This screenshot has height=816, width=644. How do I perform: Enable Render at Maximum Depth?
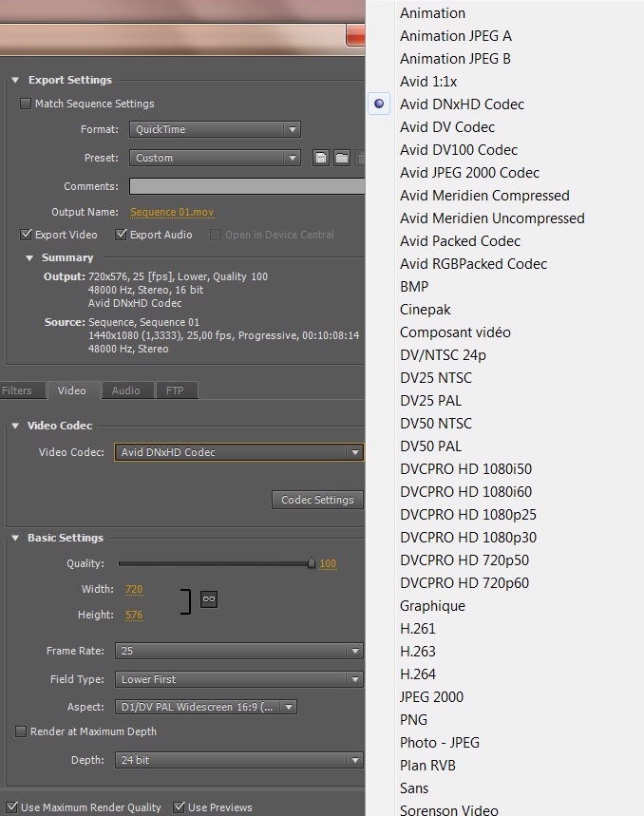(x=21, y=731)
